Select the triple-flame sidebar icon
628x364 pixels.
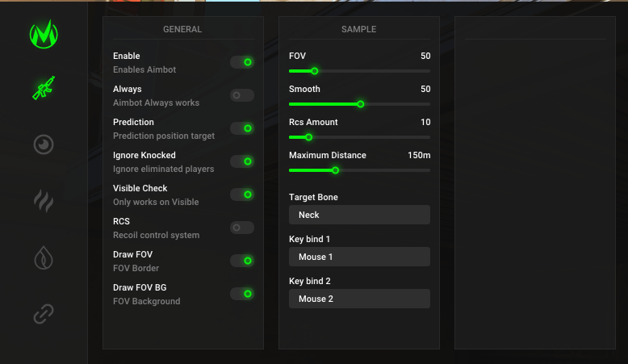point(44,200)
